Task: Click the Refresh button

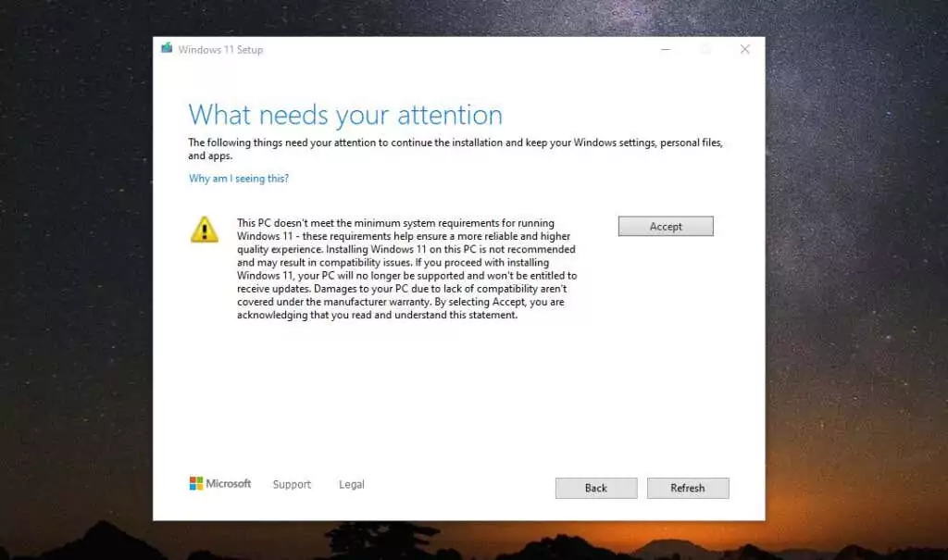Action: point(688,488)
